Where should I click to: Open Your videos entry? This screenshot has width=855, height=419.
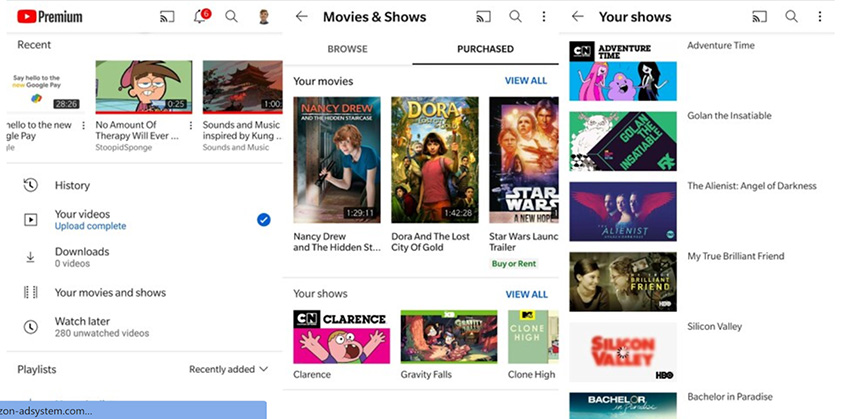144,220
